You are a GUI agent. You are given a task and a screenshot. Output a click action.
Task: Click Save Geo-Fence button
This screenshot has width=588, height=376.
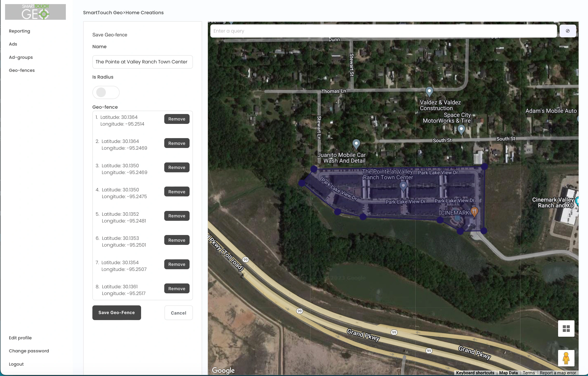click(x=116, y=313)
